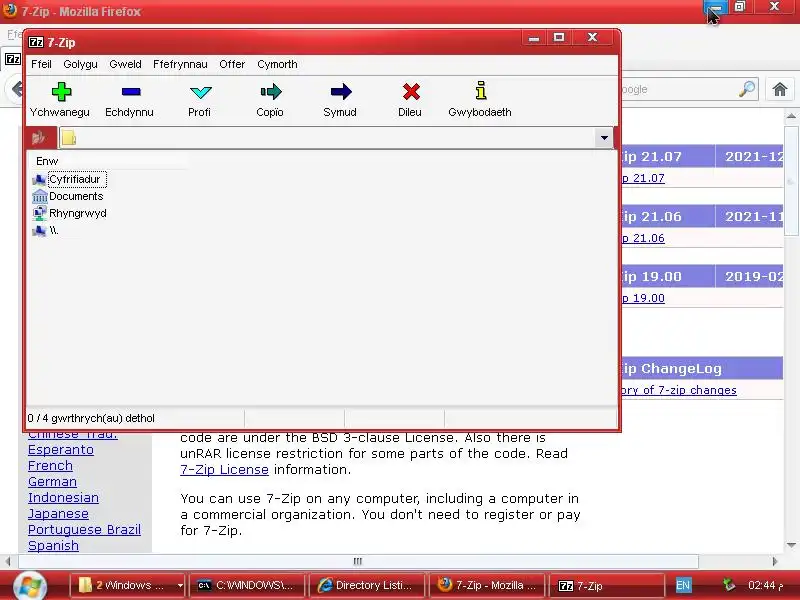
Task: Click the Spanish language link
Action: coord(53,545)
